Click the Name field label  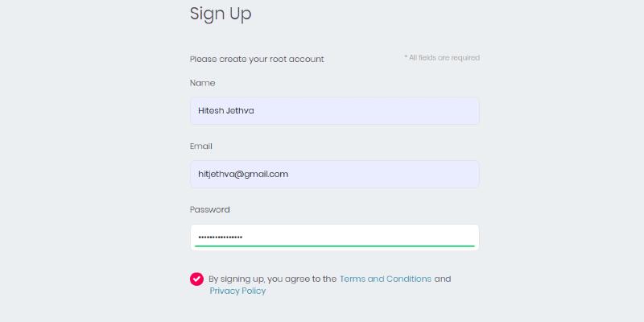202,83
